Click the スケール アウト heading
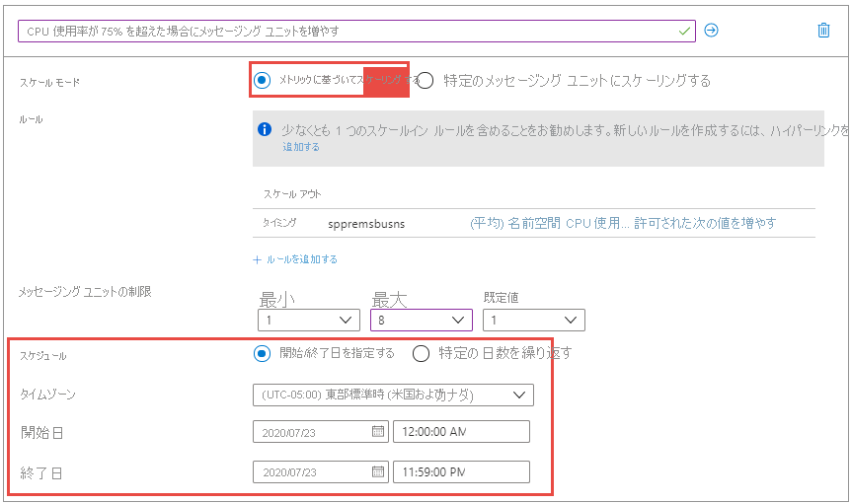This screenshot has width=851, height=504. 292,194
